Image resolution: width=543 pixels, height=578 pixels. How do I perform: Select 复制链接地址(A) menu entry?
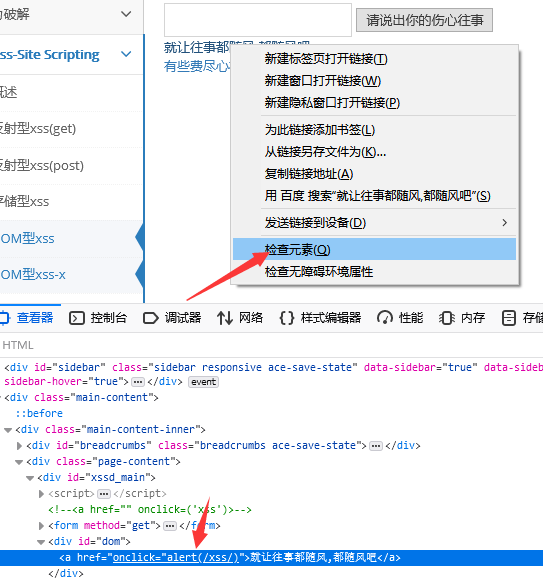[x=374, y=174]
